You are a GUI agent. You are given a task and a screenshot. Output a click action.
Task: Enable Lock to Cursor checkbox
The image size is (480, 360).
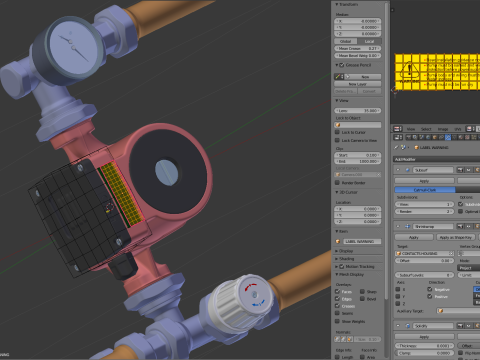tap(337, 132)
